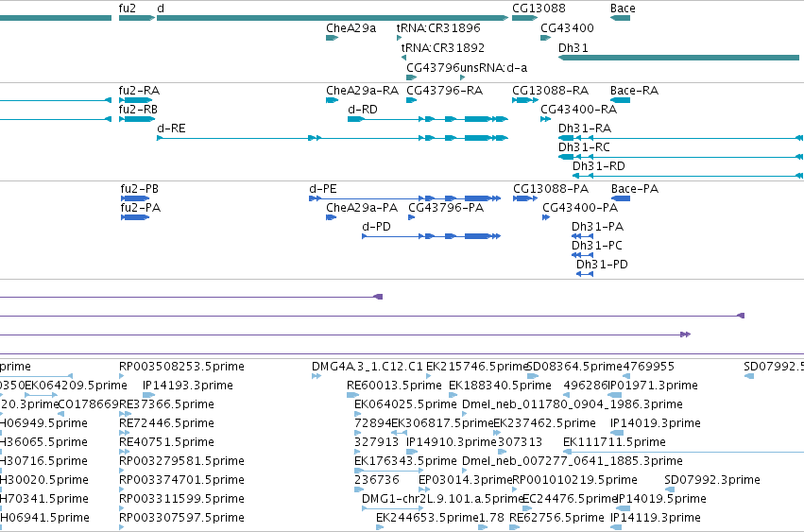This screenshot has width=804, height=532.
Task: Click the DMG4A3_1.C12.C1 label
Action: pos(368,367)
